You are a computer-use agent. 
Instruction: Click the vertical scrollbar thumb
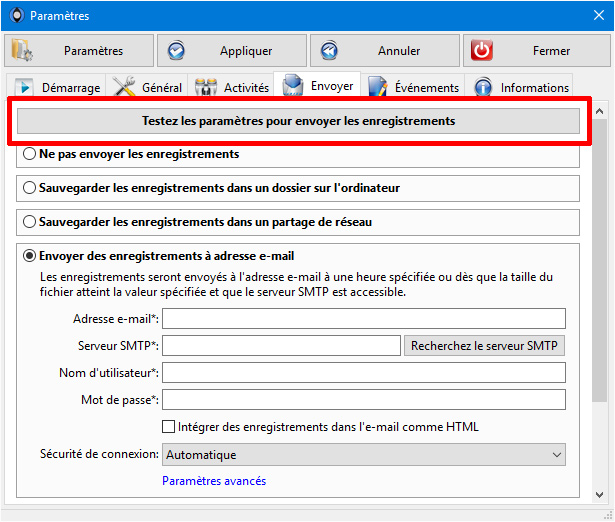[599, 261]
